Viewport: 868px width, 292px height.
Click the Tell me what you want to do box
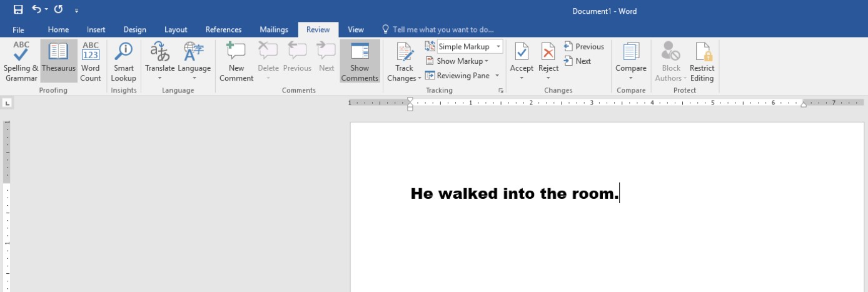pyautogui.click(x=438, y=29)
